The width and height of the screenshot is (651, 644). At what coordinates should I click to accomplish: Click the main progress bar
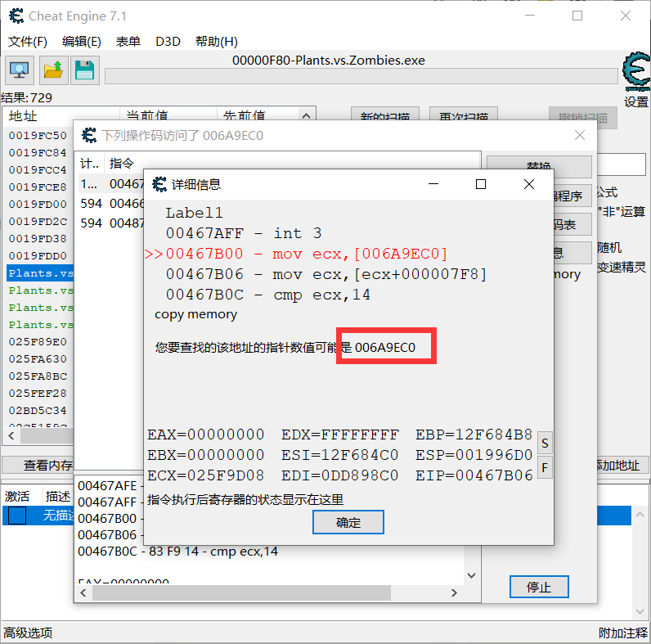coord(361,76)
